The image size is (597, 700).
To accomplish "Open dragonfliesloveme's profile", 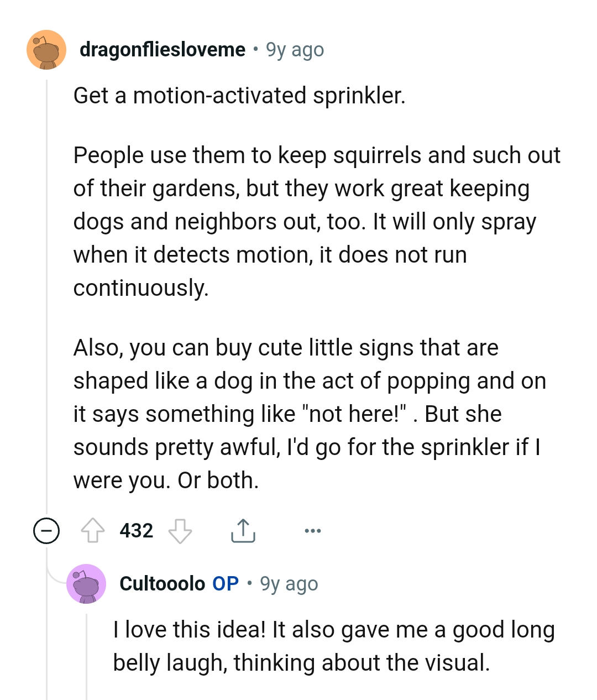I will (x=163, y=49).
